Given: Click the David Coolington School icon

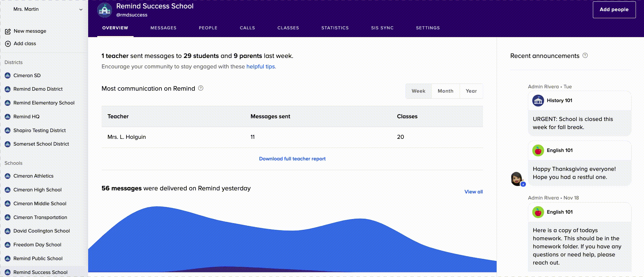Looking at the screenshot, I should (7, 231).
